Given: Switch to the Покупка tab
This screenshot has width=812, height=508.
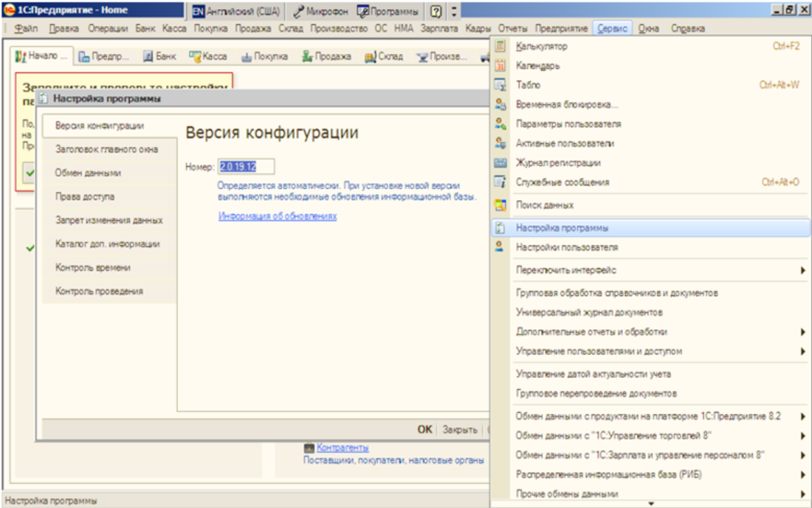Looking at the screenshot, I should (264, 56).
